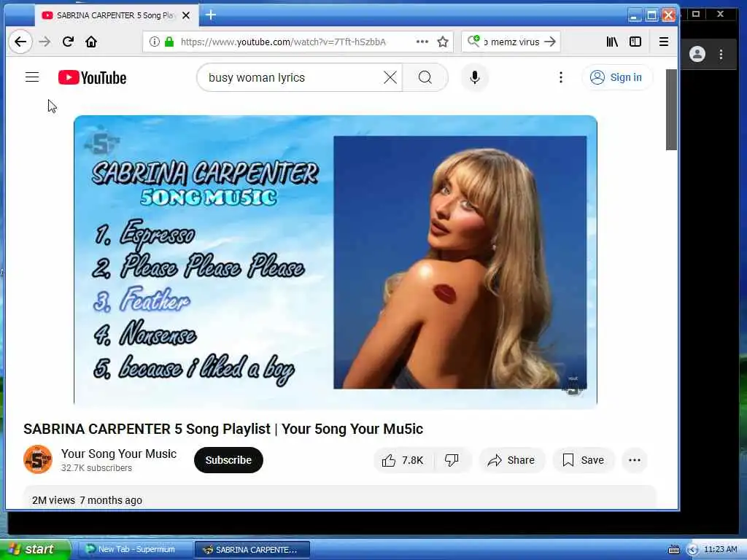Close the SABRINA CARPENTER browser tab
The image size is (747, 560).
[x=186, y=16]
